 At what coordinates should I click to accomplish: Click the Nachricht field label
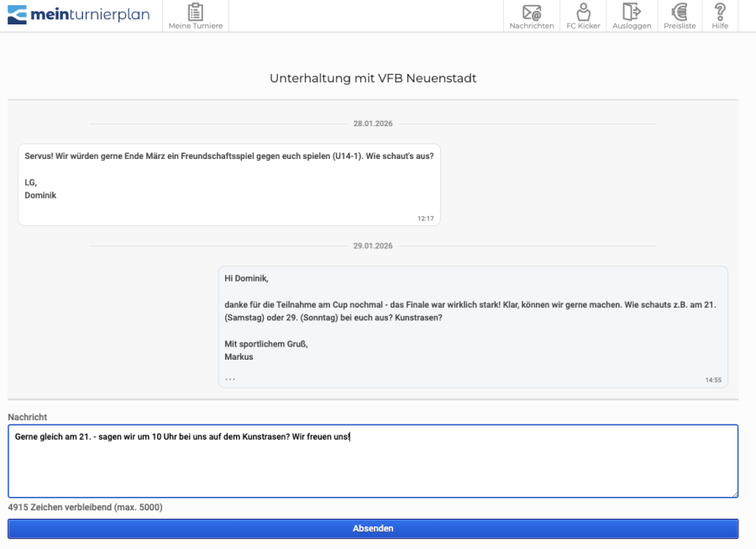pyautogui.click(x=28, y=417)
